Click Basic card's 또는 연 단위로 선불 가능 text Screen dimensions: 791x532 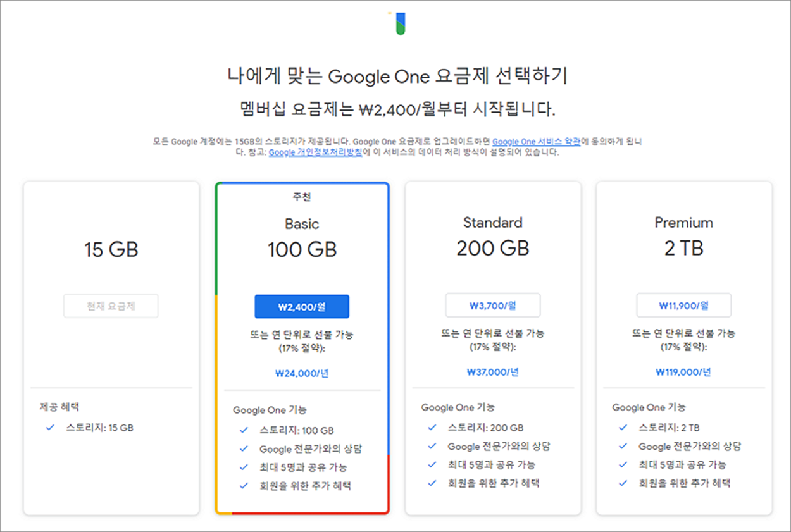pos(302,335)
